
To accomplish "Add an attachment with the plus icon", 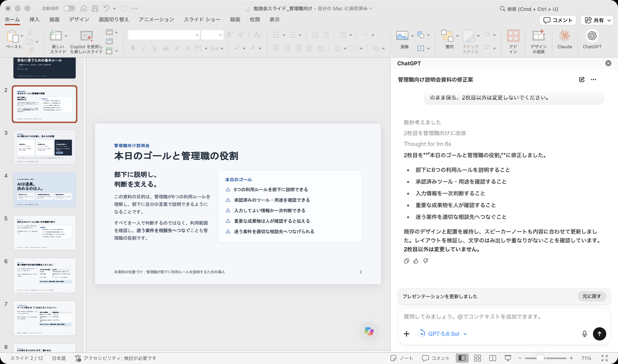I will [407, 334].
